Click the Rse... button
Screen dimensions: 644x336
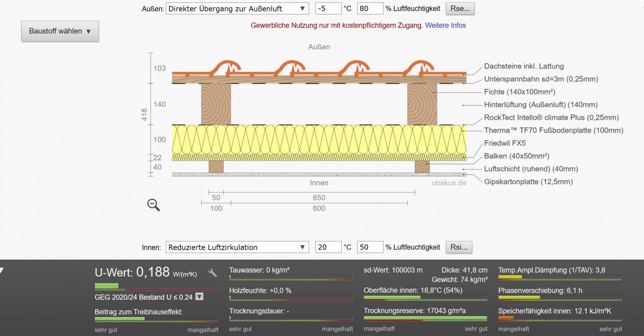tap(460, 9)
